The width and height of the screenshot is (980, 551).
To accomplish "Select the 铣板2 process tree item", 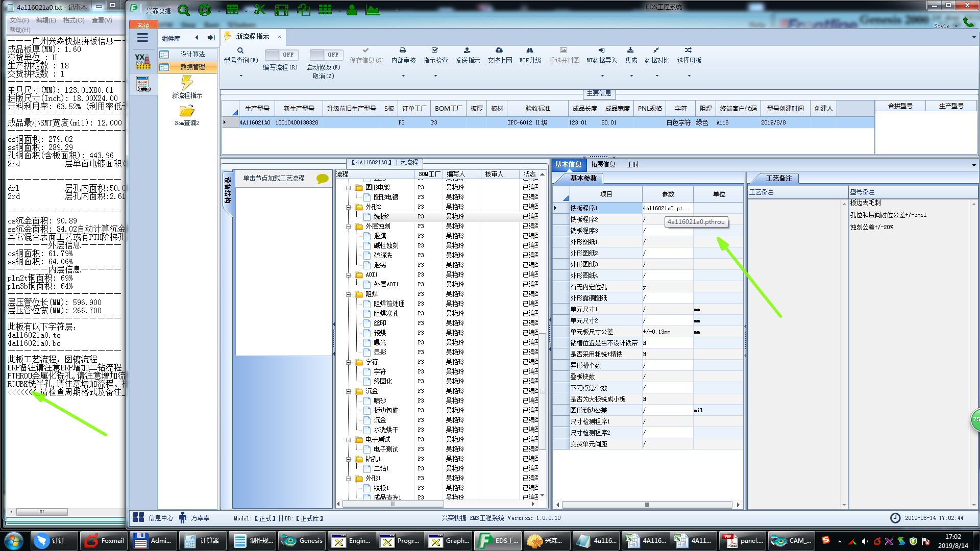I will (381, 216).
